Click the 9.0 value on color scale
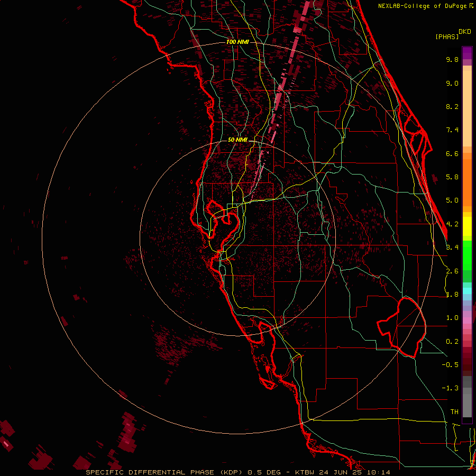This screenshot has height=476, width=476. pyautogui.click(x=452, y=83)
